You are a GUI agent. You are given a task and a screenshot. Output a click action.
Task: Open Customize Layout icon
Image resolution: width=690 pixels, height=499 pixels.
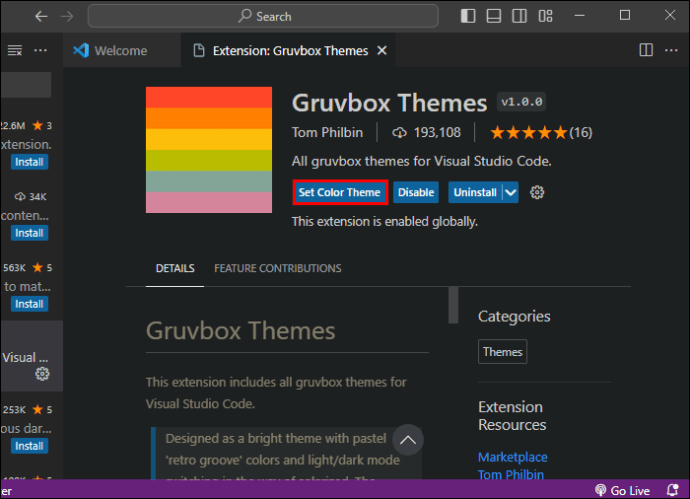[x=545, y=16]
